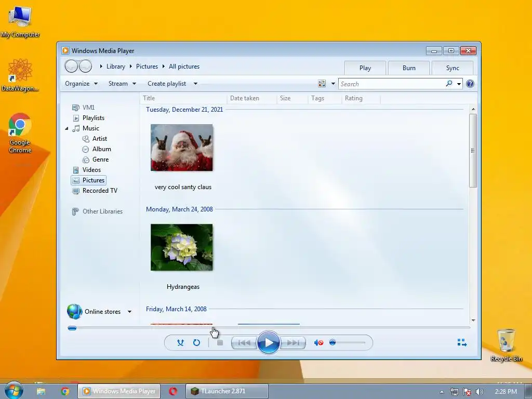Expand the search options dropdown arrow
Screen dimensions: 532x399
tap(459, 84)
